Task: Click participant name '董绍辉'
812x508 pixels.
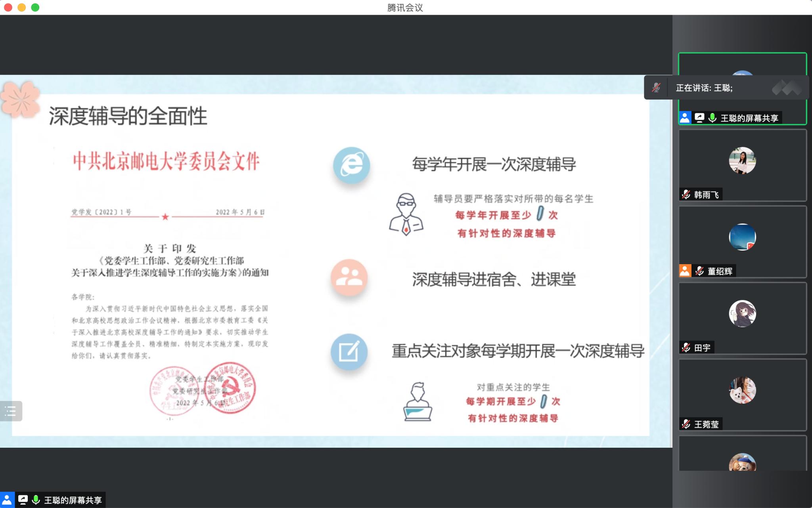Action: click(x=720, y=271)
